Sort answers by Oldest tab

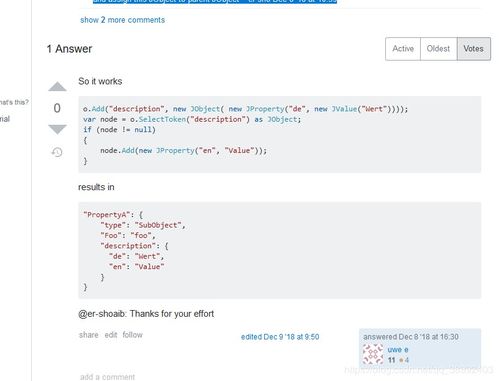pyautogui.click(x=438, y=49)
